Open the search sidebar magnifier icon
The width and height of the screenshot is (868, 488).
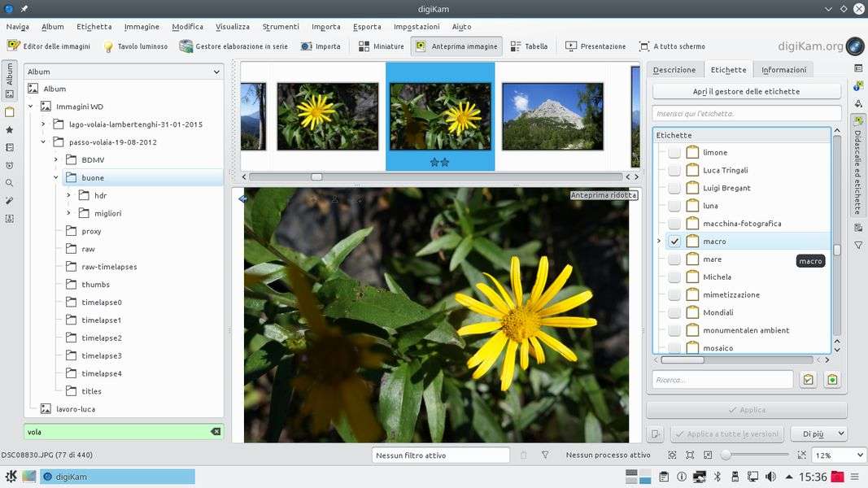pyautogui.click(x=10, y=183)
